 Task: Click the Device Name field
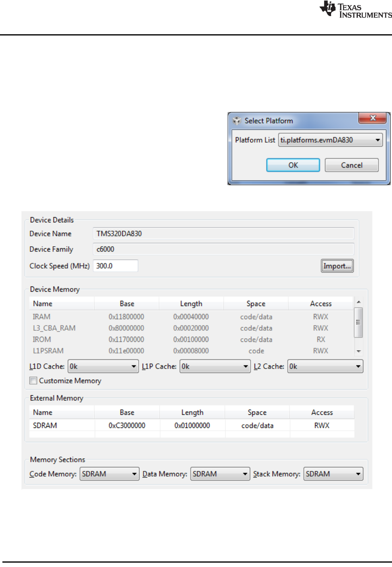[x=223, y=233]
